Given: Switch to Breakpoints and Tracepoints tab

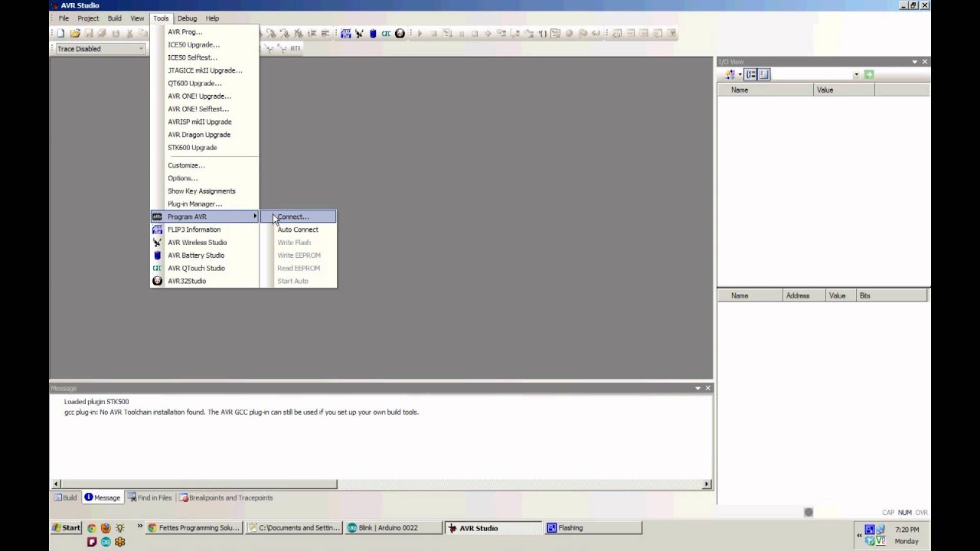Looking at the screenshot, I should [x=226, y=498].
